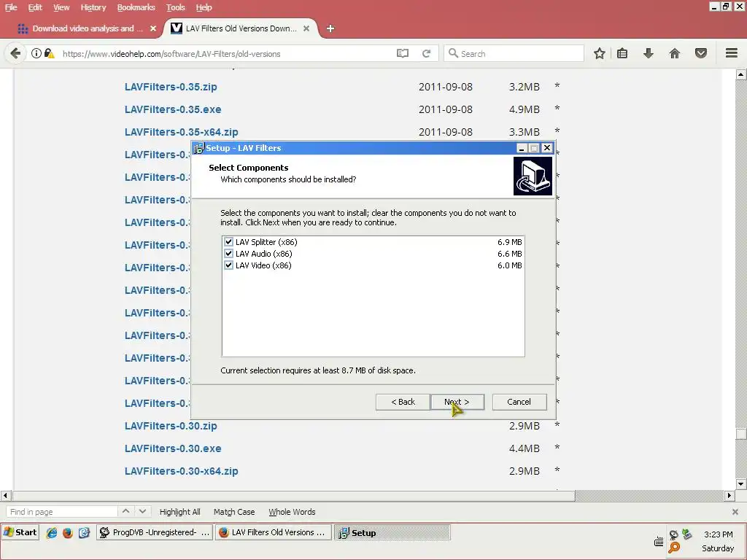Launch Internet Explorer from quick launch
The width and height of the screenshot is (747, 560).
point(52,532)
